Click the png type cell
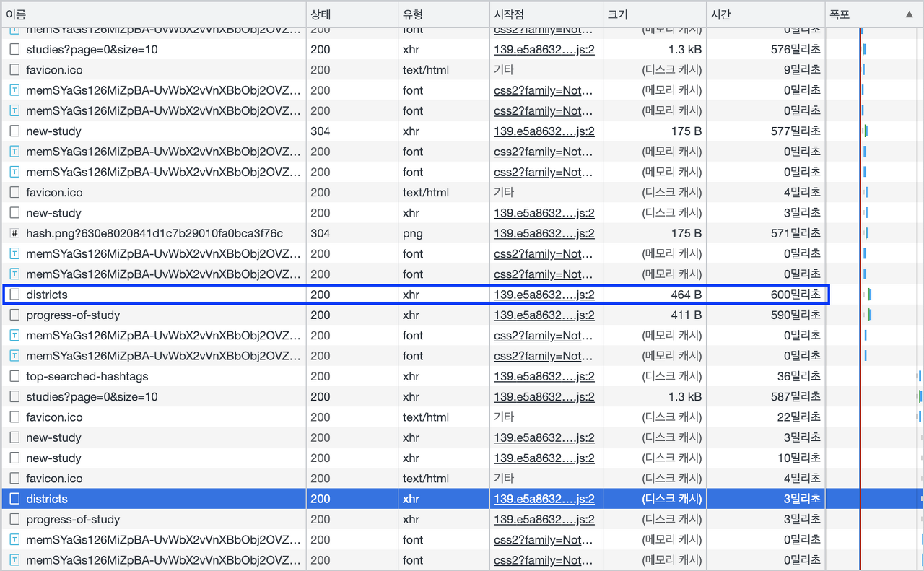This screenshot has width=924, height=571. [x=443, y=234]
